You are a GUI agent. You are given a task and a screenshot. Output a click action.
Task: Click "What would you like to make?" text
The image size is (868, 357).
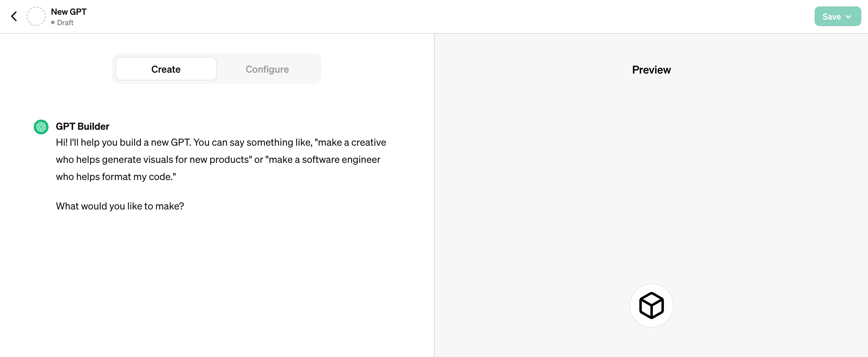(x=120, y=206)
